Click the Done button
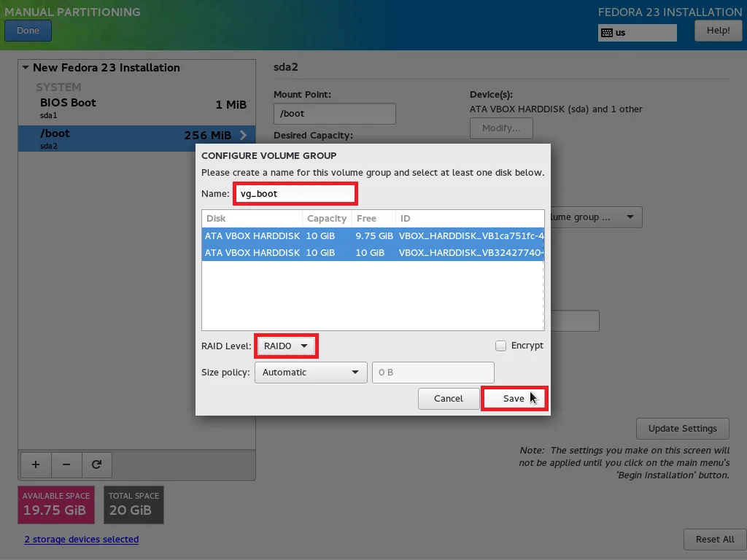The height and width of the screenshot is (560, 747). coord(28,31)
